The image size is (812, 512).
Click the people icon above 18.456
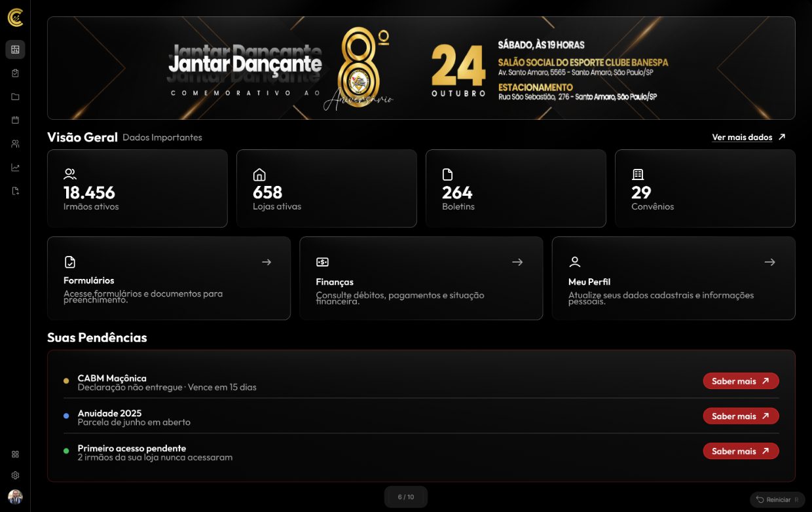coord(70,174)
